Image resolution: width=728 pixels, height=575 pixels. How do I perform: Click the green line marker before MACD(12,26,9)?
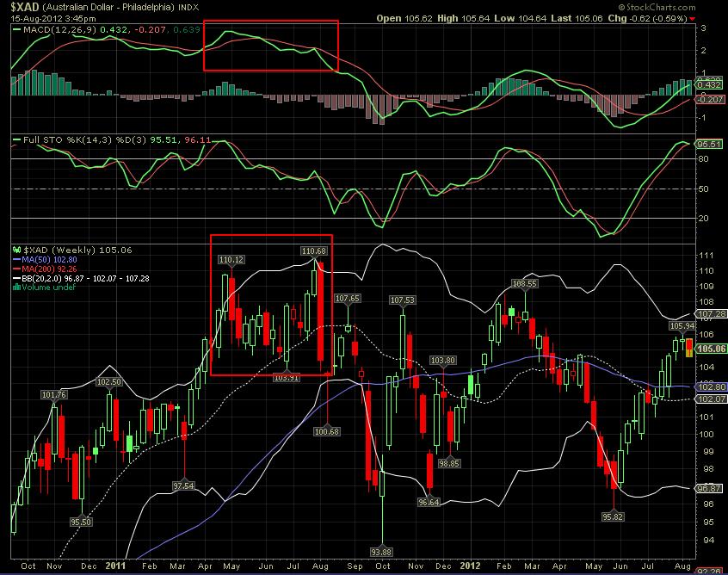[x=16, y=29]
